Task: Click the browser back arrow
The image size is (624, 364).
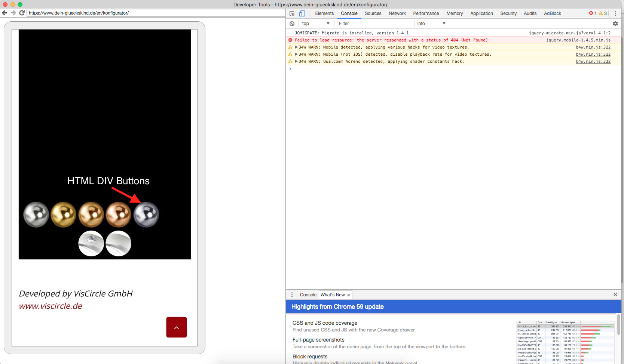Action: (x=5, y=13)
